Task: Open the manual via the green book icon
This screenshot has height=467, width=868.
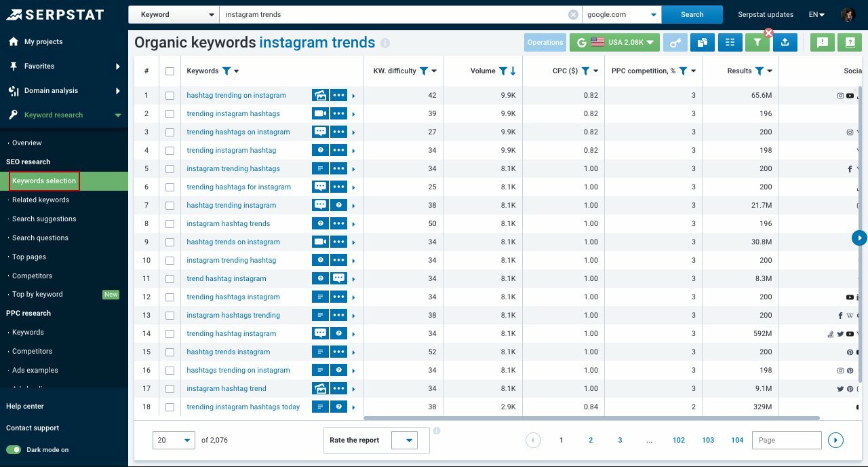Action: pos(849,42)
